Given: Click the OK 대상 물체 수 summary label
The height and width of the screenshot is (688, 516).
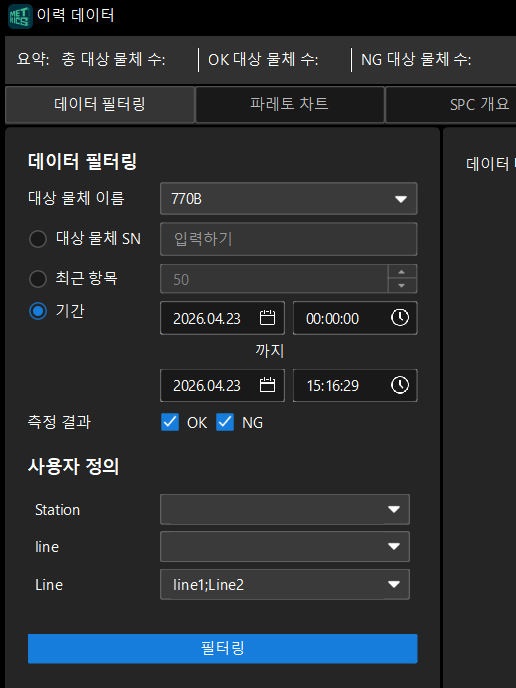Looking at the screenshot, I should (x=263, y=59).
